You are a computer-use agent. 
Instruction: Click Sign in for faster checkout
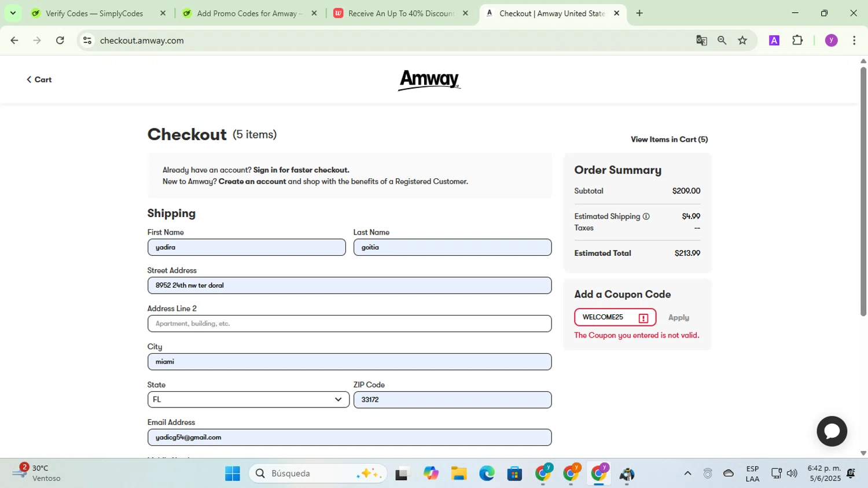[301, 170]
